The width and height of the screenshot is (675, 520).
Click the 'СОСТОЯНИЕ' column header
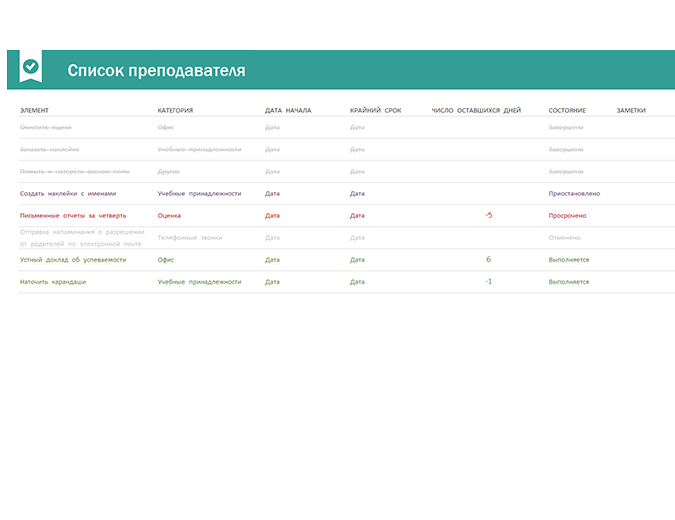567,111
